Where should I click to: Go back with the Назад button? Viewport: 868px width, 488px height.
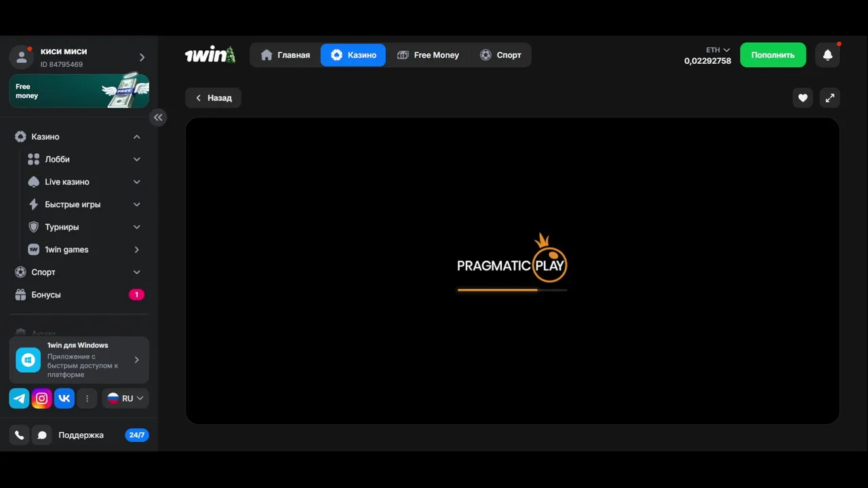coord(213,98)
